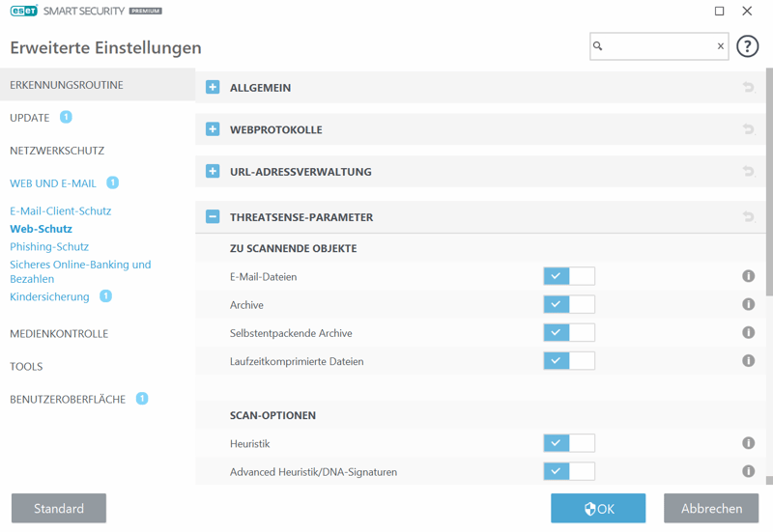
Task: Toggle off Archive scanning
Action: 569,304
